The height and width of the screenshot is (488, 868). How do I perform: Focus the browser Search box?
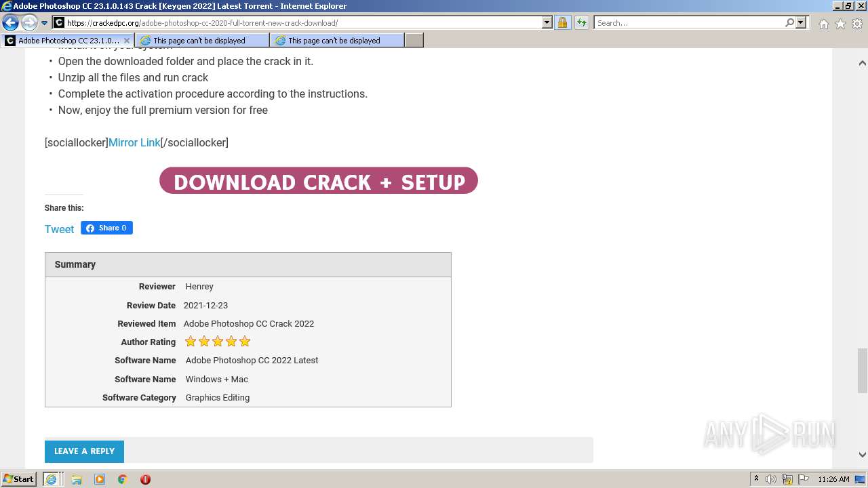pos(688,22)
